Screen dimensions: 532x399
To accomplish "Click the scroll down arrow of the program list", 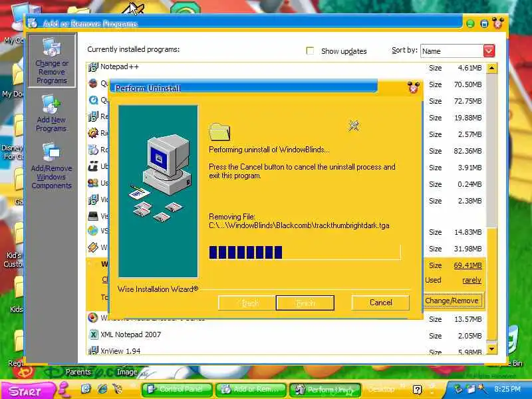I will tap(491, 348).
